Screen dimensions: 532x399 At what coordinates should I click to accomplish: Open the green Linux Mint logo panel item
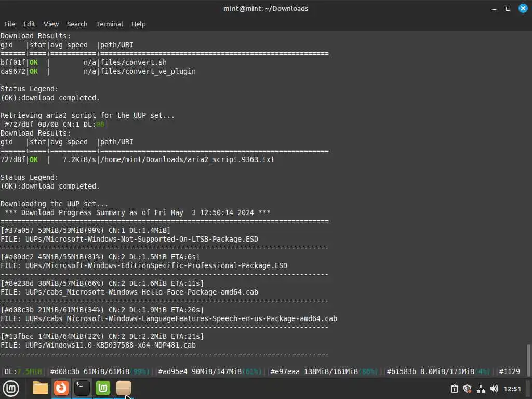click(x=103, y=388)
